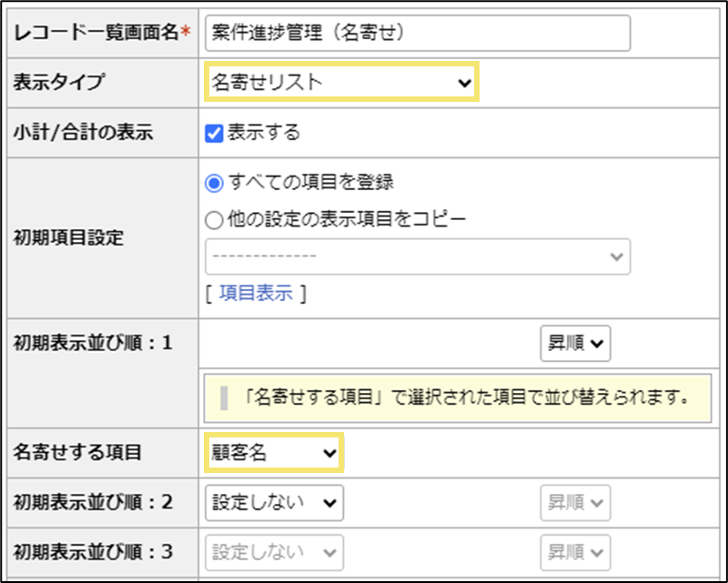Select the すべての項目を登録 radio button
728x583 pixels.
point(213,180)
